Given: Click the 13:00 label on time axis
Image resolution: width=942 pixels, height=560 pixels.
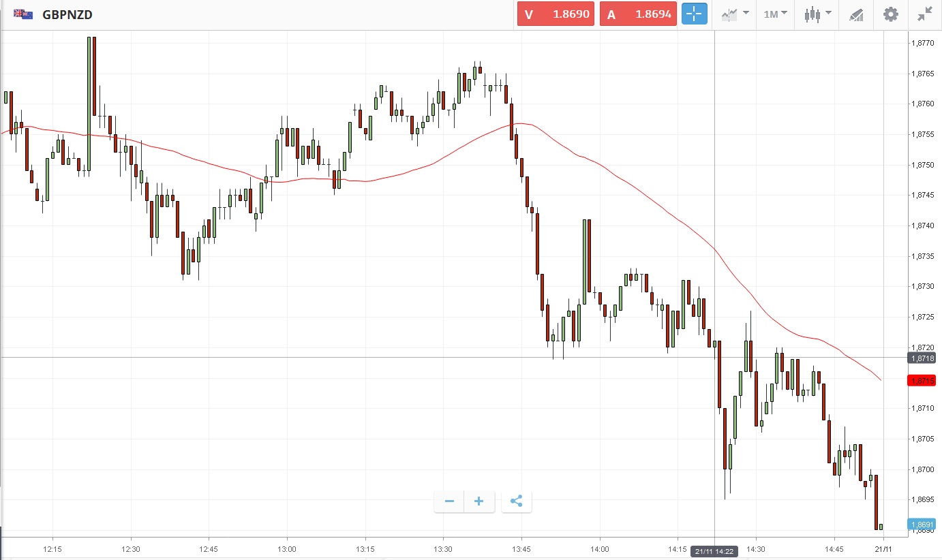Looking at the screenshot, I should [287, 548].
